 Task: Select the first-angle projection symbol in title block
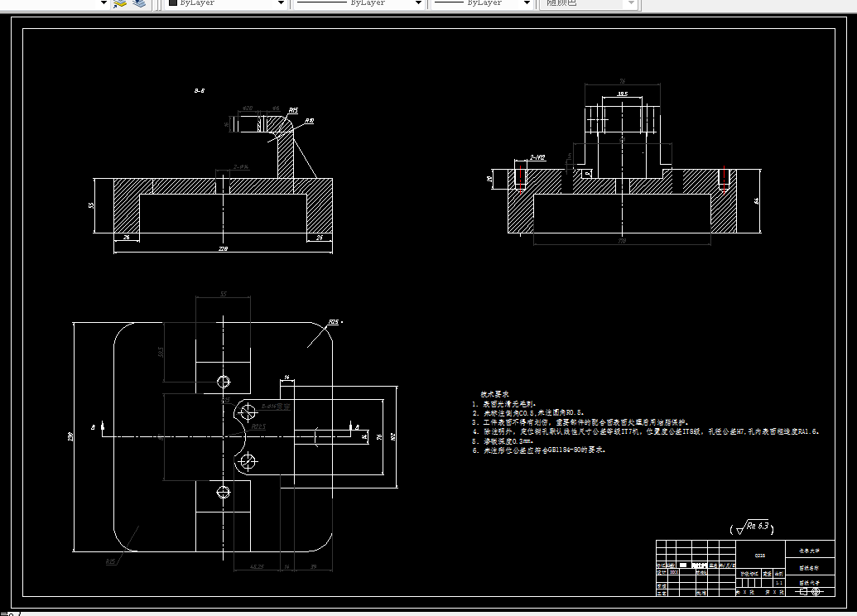point(810,591)
